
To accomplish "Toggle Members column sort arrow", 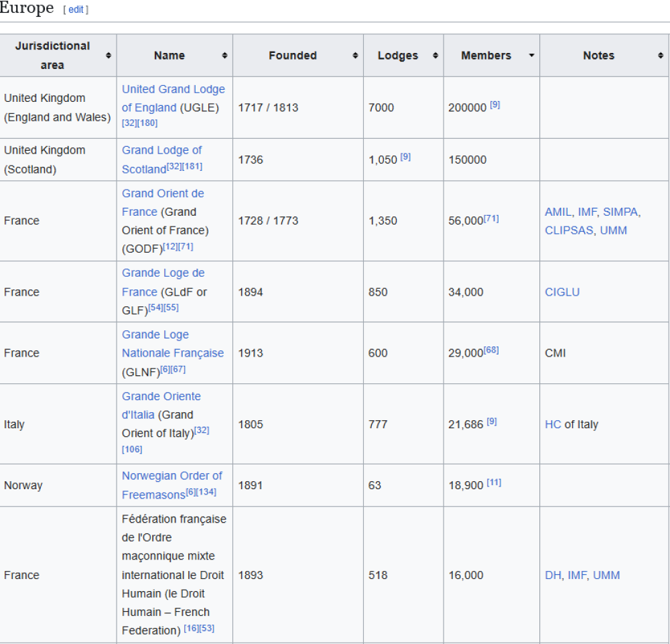I will 531,56.
